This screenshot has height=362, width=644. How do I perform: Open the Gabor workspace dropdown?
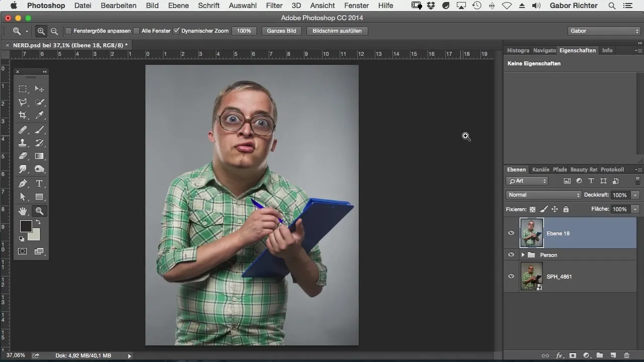603,31
